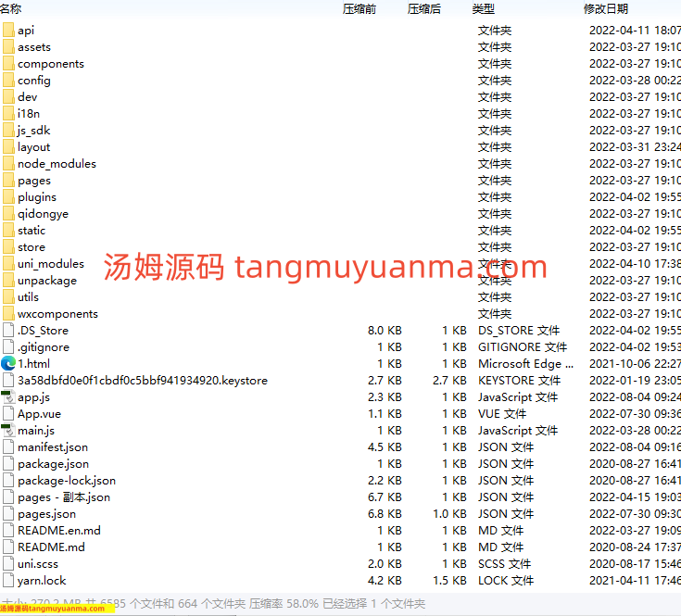Sort by 名称 column header
The width and height of the screenshot is (681, 616).
click(11, 8)
